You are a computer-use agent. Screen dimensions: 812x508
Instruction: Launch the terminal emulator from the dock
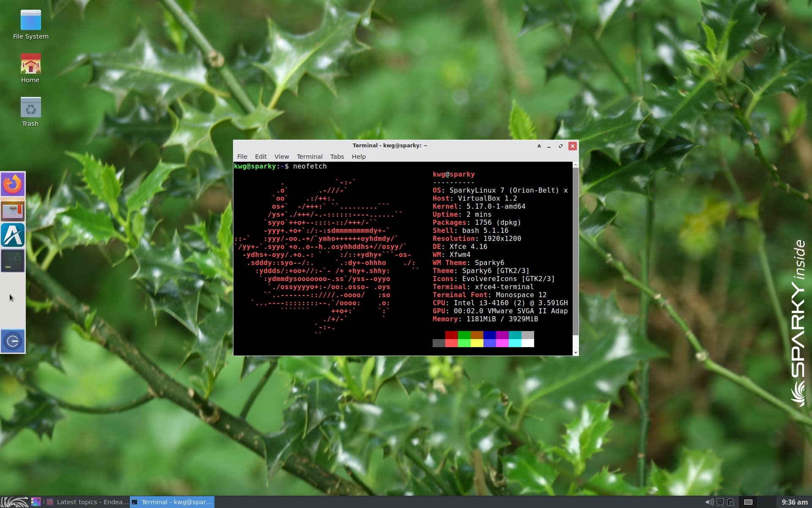coord(13,260)
